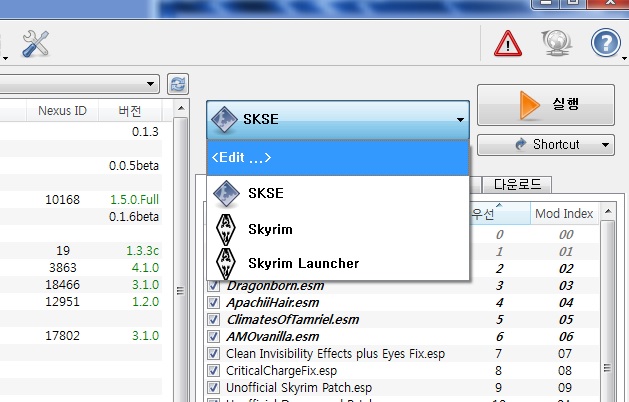Select the ClimatesOfTamriel.esm plugin name

tap(292, 320)
